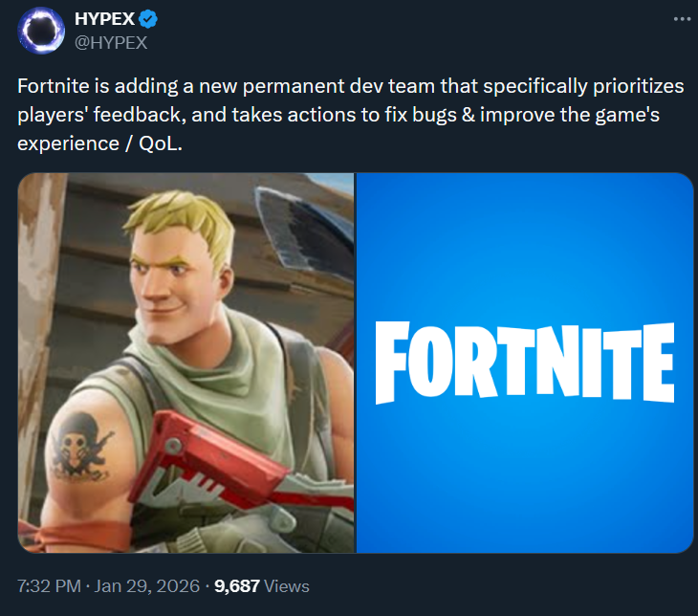Click the pickaxe blade behind Jonesy
This screenshot has width=698, height=616.
[303, 233]
